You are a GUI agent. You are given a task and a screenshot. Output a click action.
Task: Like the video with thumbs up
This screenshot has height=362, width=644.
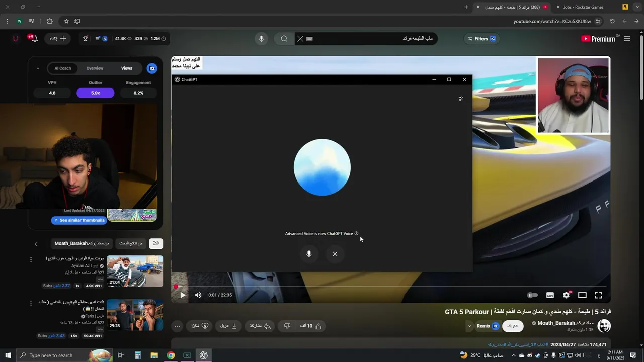pos(311,326)
